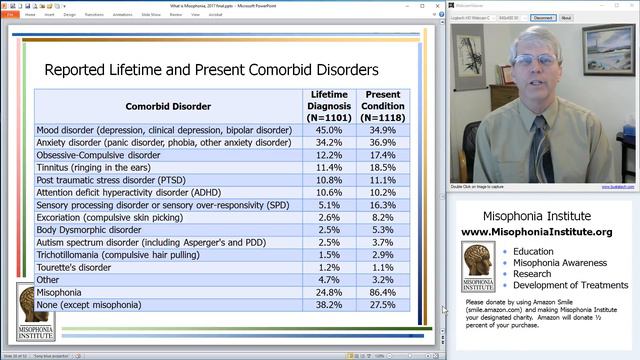Click the slide scrollbar up arrow

pyautogui.click(x=442, y=22)
